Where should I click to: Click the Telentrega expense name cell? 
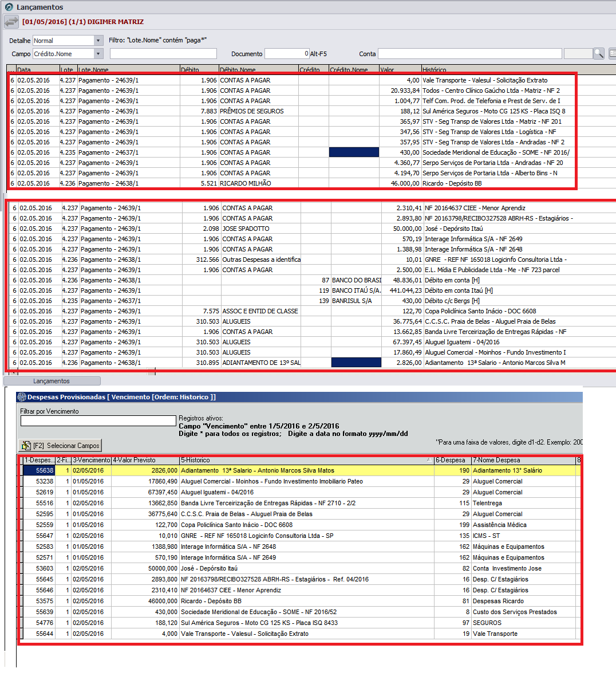click(x=524, y=503)
